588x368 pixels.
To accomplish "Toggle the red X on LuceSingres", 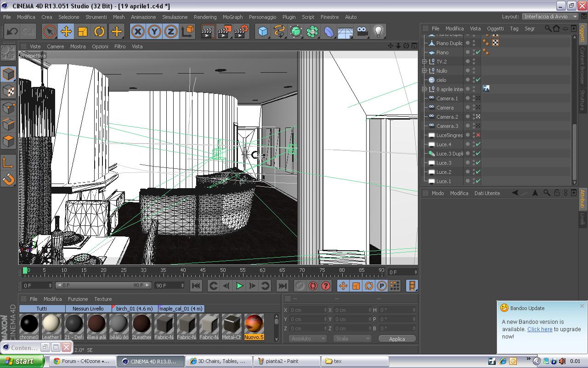I will tap(478, 135).
